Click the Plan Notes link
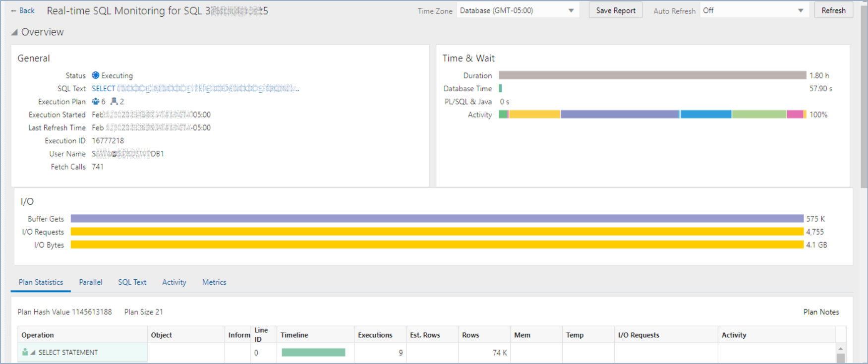The height and width of the screenshot is (364, 868). pos(821,312)
